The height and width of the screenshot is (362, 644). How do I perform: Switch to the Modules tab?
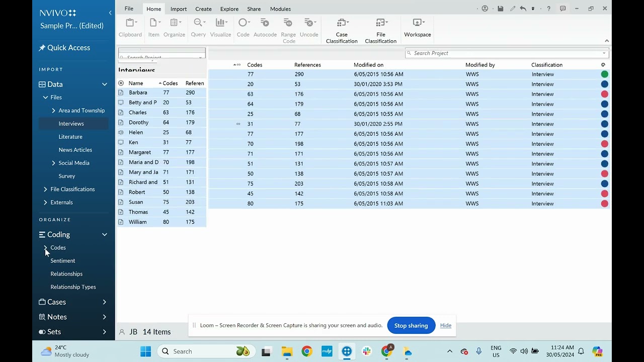(280, 9)
